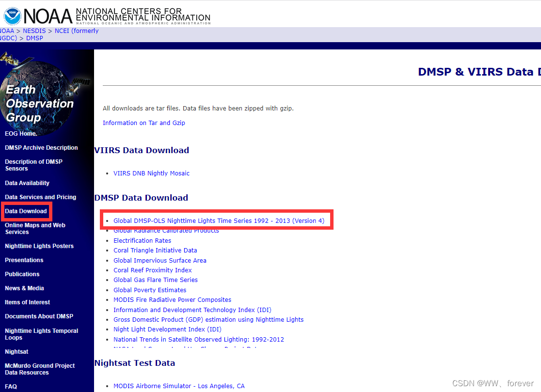Open VIIRS DNB Nightly Mosaic link
Screen dimensions: 541x392
151,173
